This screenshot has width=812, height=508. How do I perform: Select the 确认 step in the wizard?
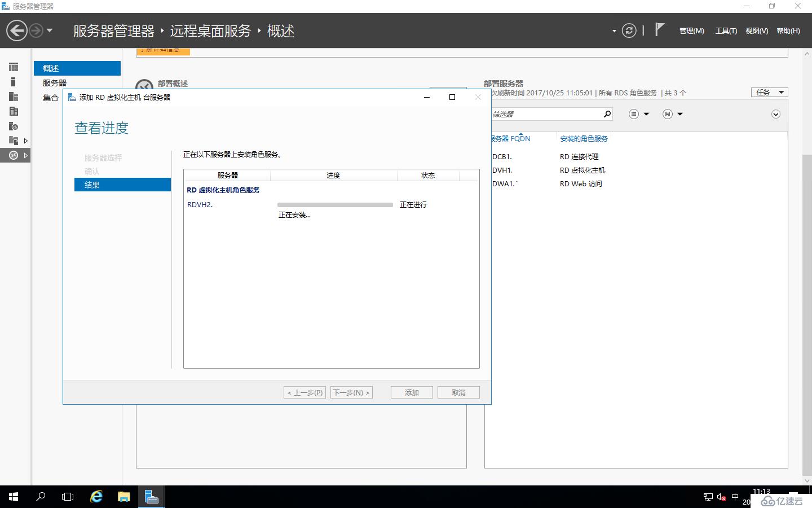(92, 171)
